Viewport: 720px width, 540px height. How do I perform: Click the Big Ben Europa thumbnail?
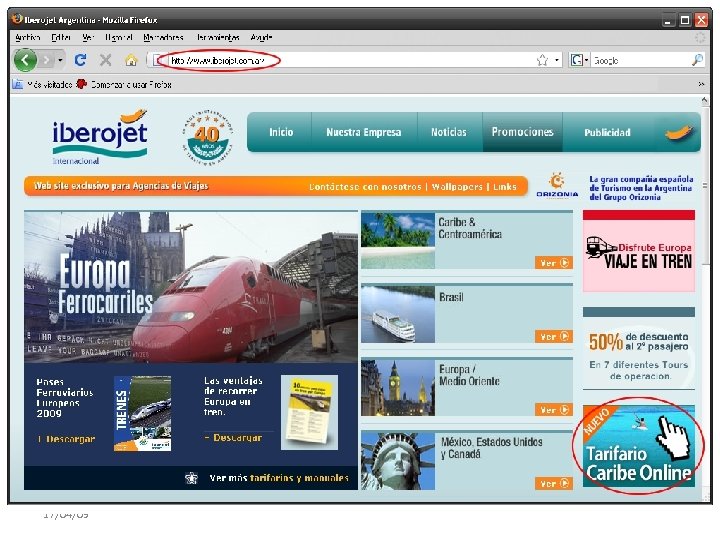[398, 388]
